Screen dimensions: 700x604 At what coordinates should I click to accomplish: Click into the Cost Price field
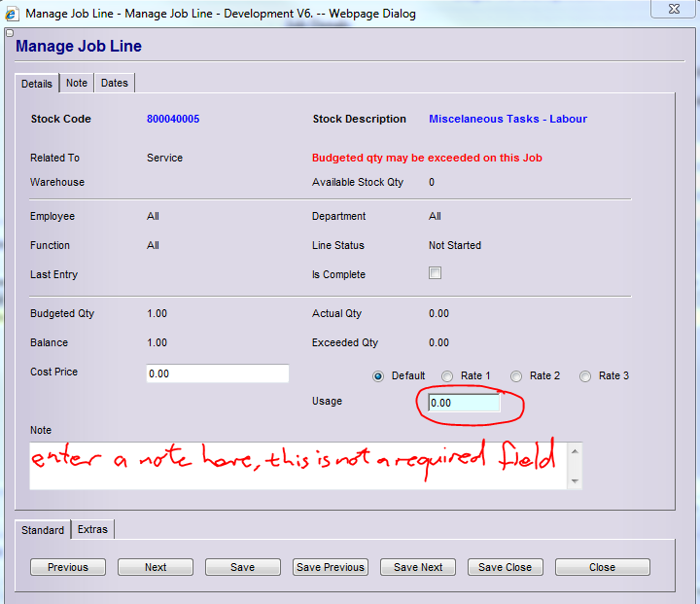218,373
